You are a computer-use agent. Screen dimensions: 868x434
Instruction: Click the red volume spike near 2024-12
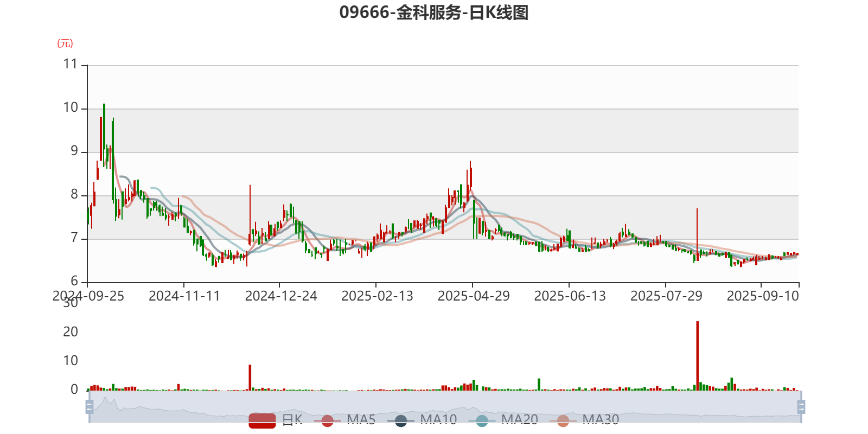[x=250, y=378]
